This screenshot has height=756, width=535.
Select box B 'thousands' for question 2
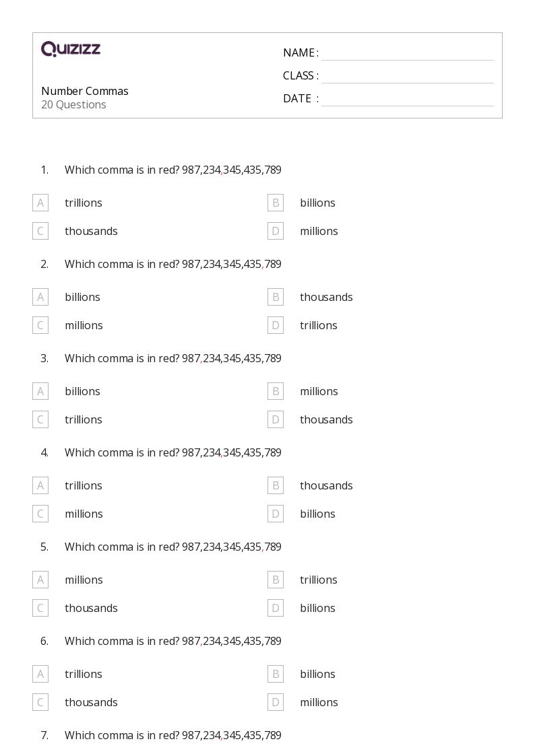(276, 297)
